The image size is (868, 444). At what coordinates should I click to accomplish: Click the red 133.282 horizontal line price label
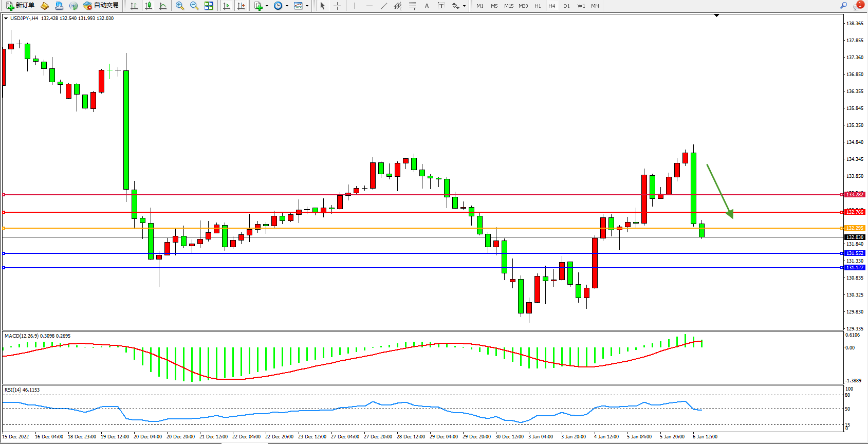855,195
